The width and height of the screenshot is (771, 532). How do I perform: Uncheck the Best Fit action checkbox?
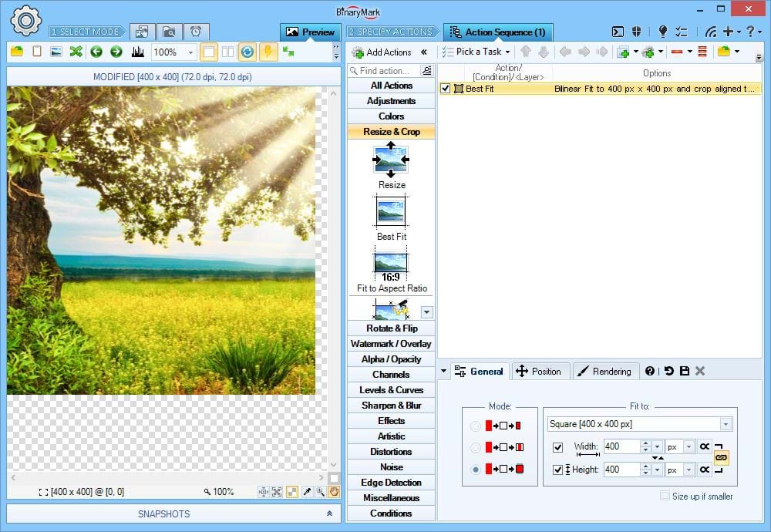point(445,89)
